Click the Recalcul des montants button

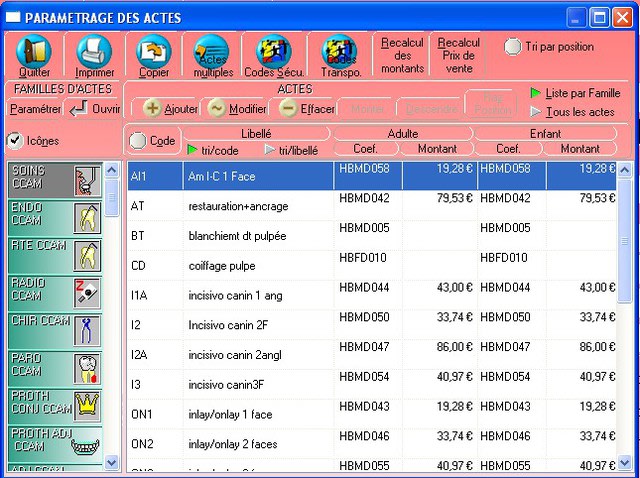[402, 56]
